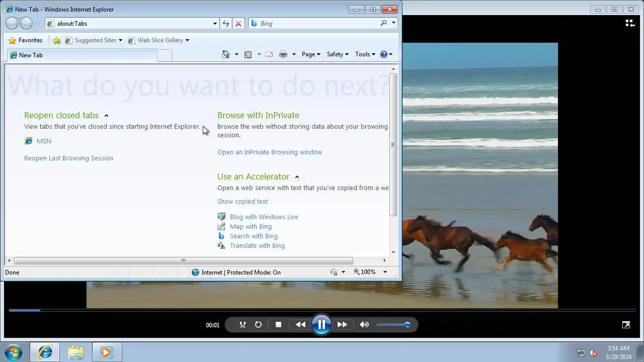Go back with the Back arrow button

click(x=12, y=23)
